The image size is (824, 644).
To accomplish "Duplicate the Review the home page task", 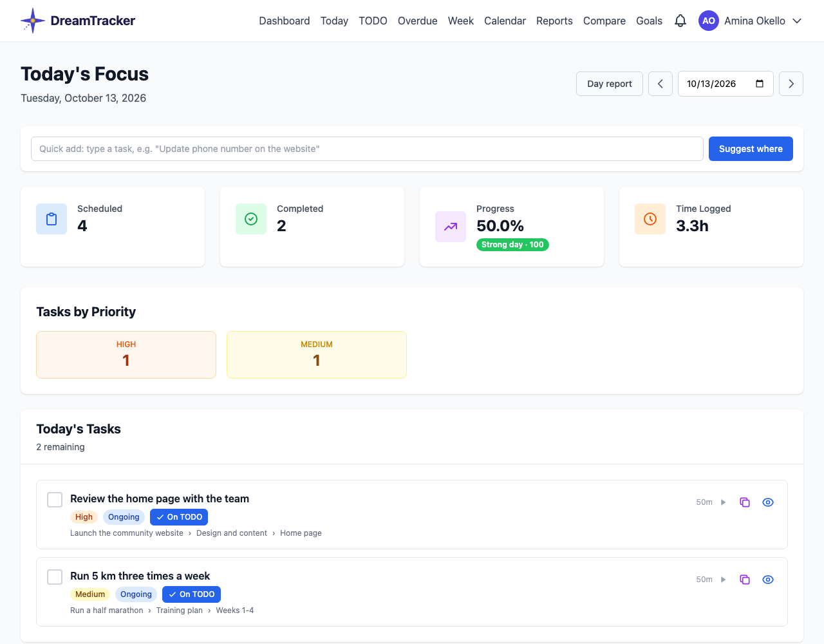I will click(x=745, y=502).
